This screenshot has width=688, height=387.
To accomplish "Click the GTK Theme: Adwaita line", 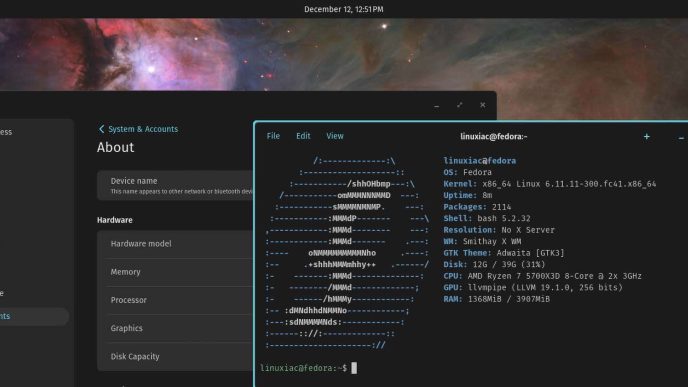I will click(x=504, y=253).
